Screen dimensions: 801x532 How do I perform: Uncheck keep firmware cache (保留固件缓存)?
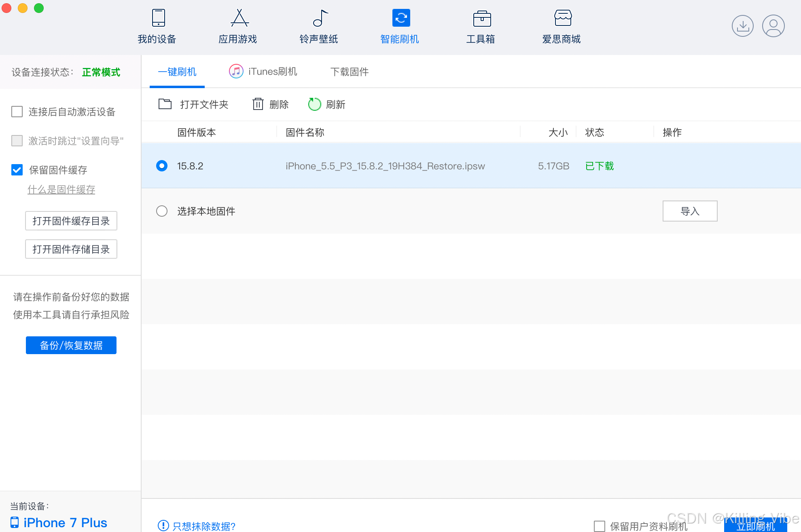click(x=17, y=170)
